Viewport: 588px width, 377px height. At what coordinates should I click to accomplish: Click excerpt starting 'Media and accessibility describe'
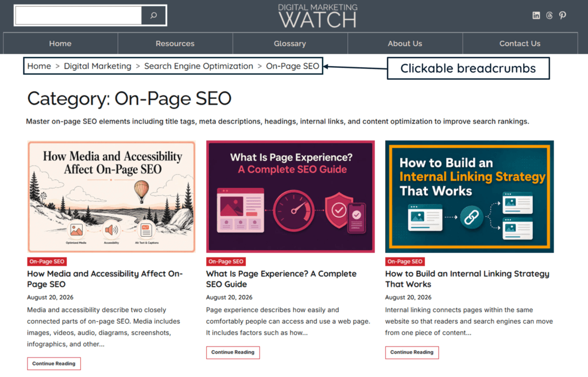103,327
